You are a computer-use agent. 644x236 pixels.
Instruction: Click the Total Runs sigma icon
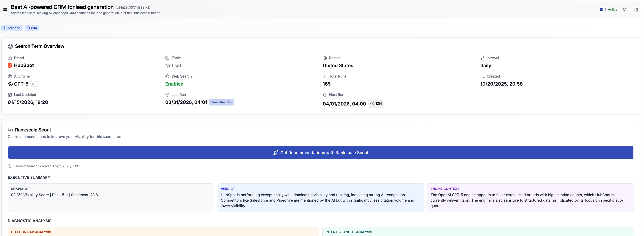tap(325, 76)
